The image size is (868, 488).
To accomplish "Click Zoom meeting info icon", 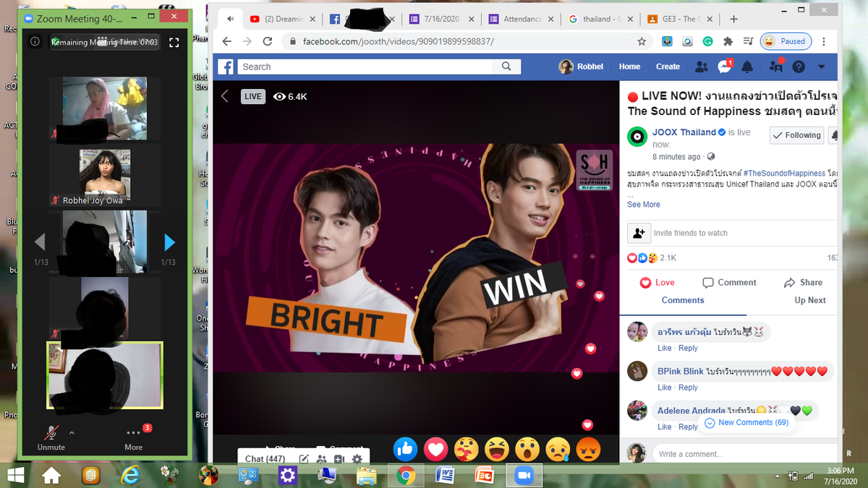I will tap(35, 42).
